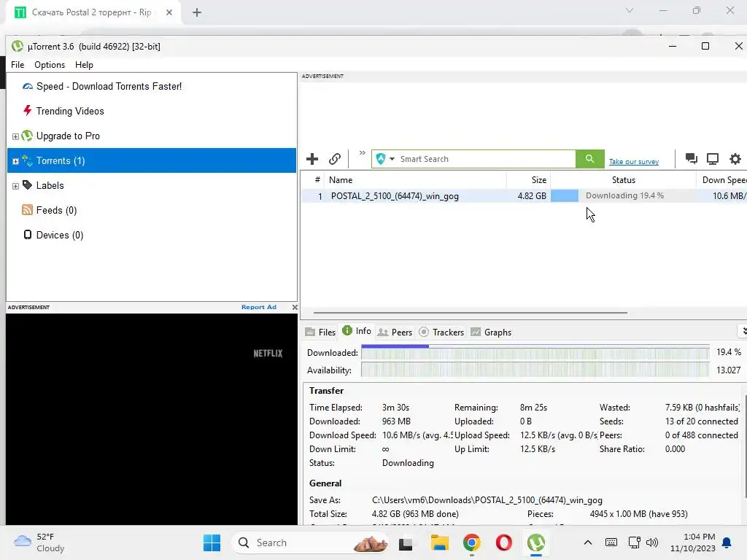Open Task View from the taskbar
The height and width of the screenshot is (560, 747).
point(406,542)
